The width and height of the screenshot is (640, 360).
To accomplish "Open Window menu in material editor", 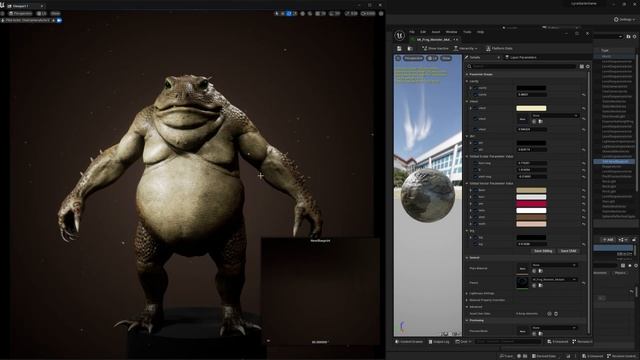I will pyautogui.click(x=451, y=32).
